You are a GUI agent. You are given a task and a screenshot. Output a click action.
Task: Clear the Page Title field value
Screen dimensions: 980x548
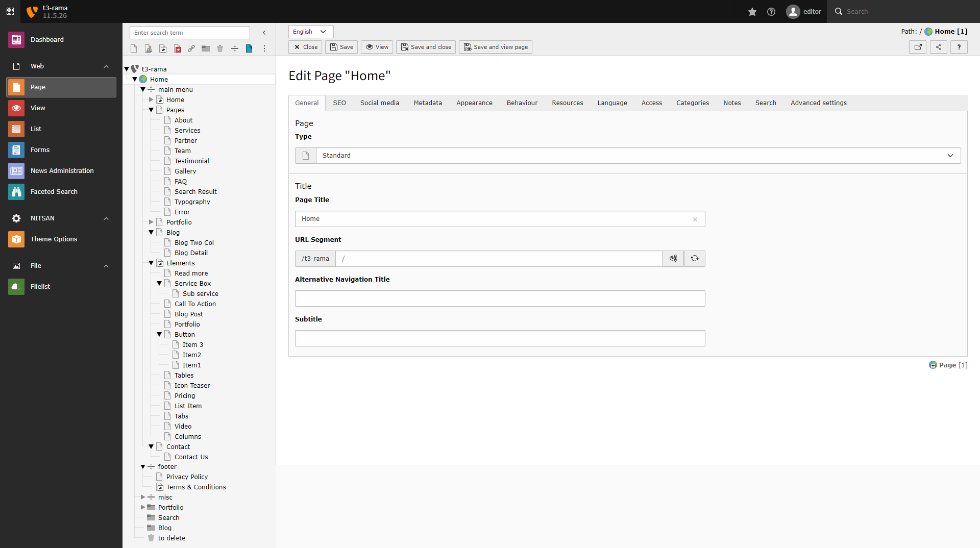695,219
